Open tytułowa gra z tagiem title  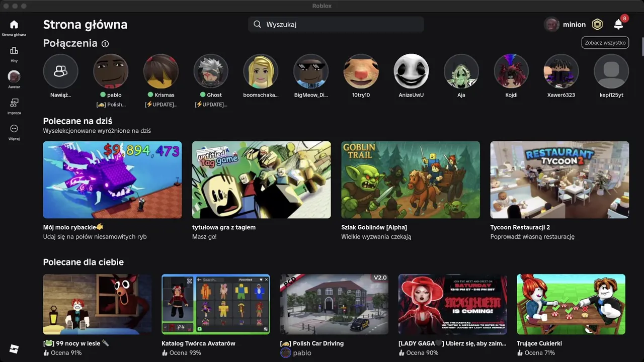(x=224, y=227)
